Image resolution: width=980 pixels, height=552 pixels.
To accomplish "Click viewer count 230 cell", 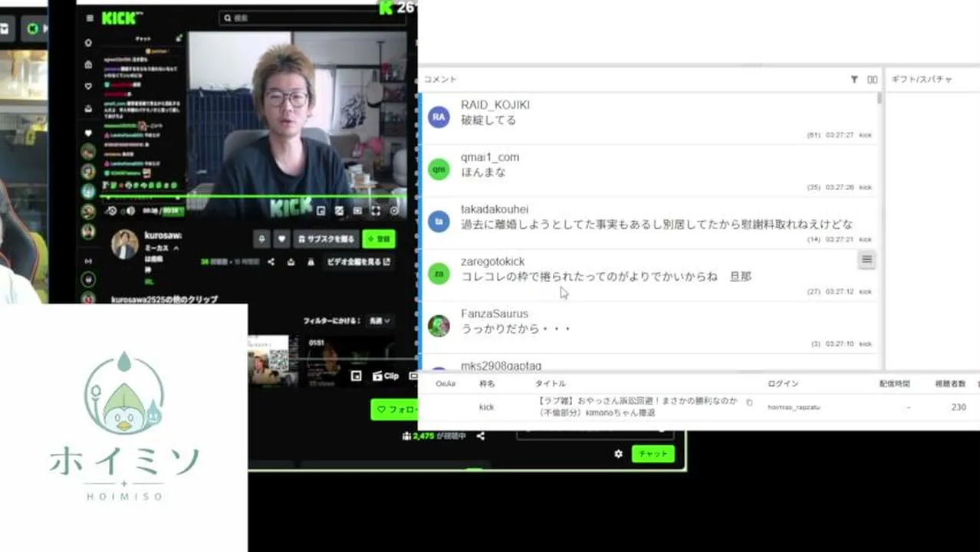I will (958, 407).
